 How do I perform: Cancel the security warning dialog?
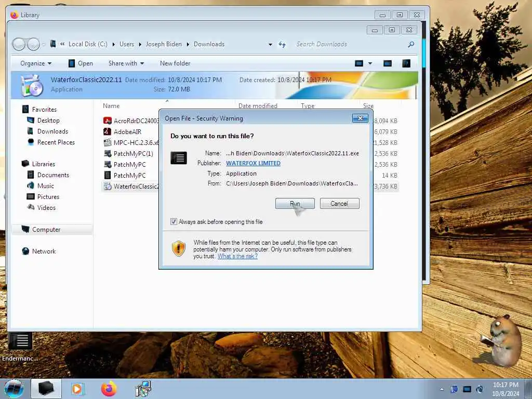(x=339, y=204)
